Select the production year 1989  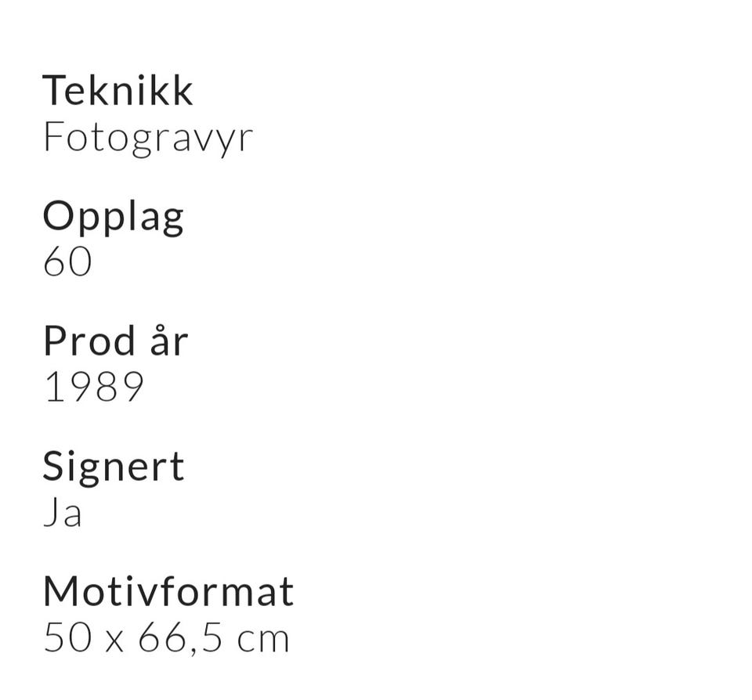[94, 387]
